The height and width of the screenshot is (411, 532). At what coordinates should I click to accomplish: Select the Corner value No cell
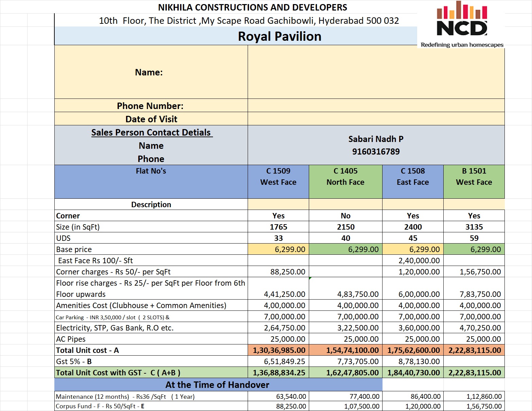click(345, 216)
